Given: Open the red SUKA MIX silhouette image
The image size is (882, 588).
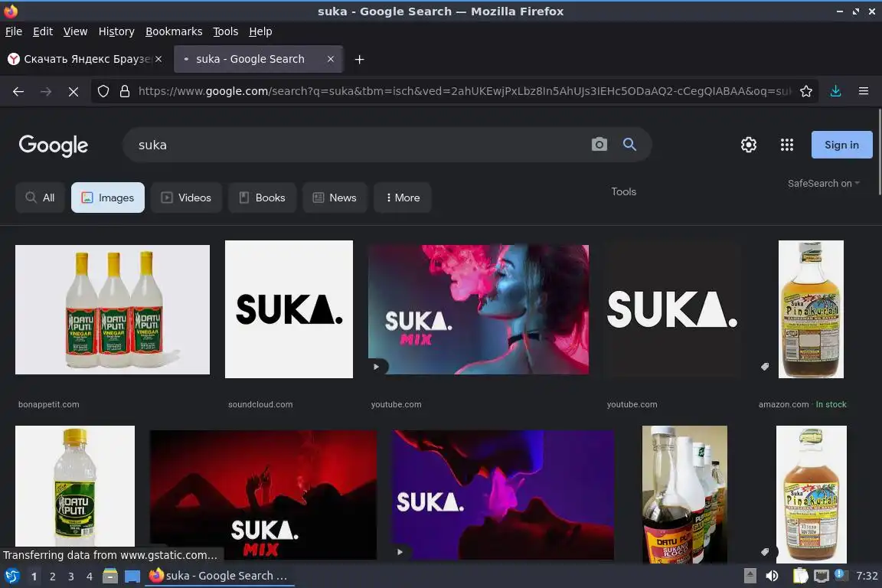Looking at the screenshot, I should [x=263, y=495].
